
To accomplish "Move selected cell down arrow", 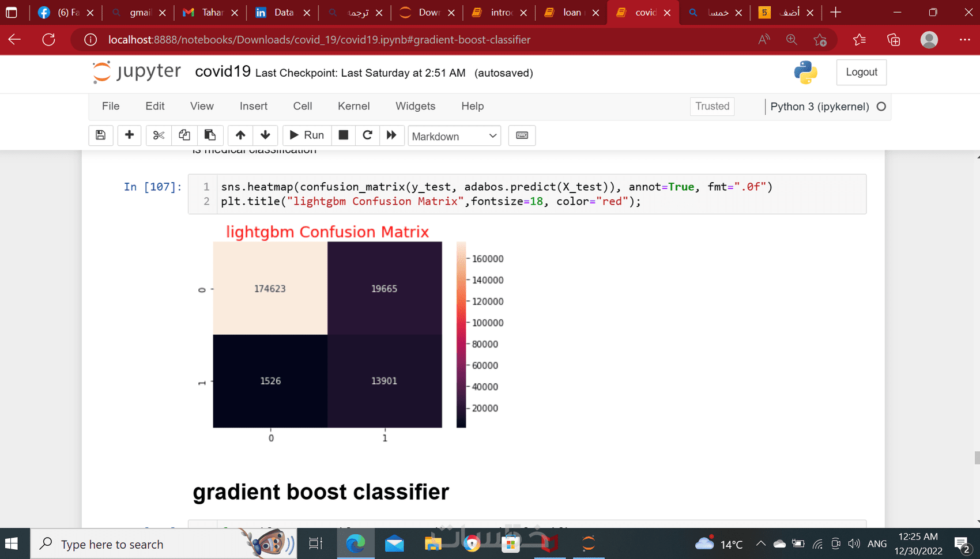I will coord(265,135).
